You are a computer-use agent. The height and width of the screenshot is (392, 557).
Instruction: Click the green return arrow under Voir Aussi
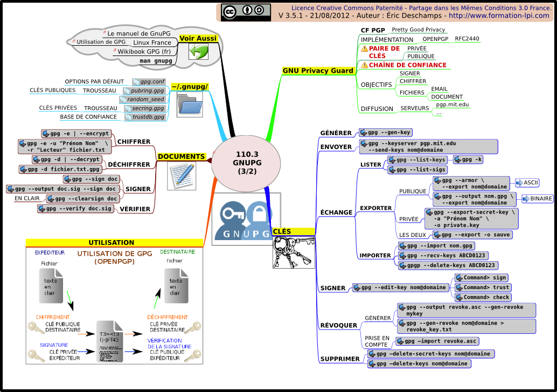point(198,52)
